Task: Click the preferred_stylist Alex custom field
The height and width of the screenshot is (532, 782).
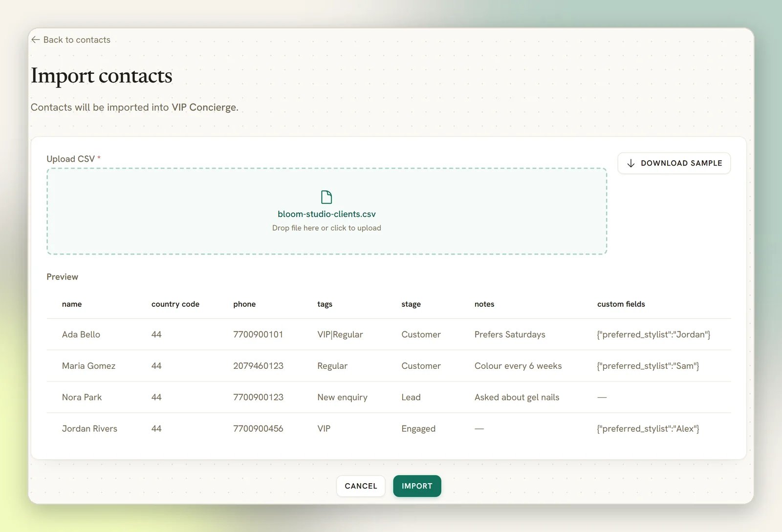Action: point(648,428)
